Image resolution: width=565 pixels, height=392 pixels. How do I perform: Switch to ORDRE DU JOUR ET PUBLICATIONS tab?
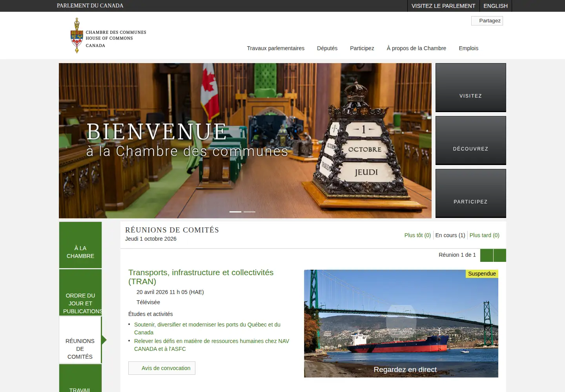point(80,292)
